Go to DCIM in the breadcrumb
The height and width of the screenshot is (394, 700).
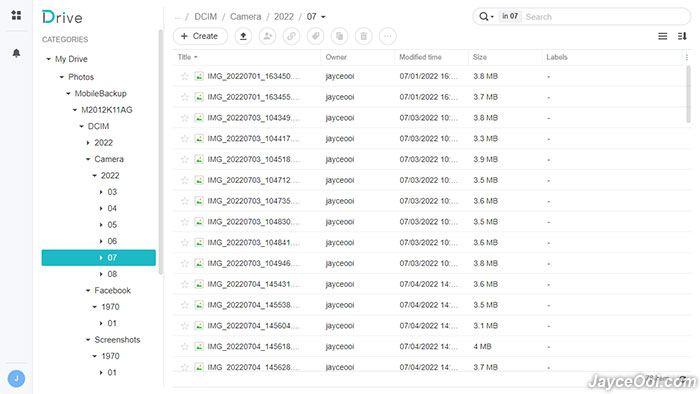click(x=205, y=17)
